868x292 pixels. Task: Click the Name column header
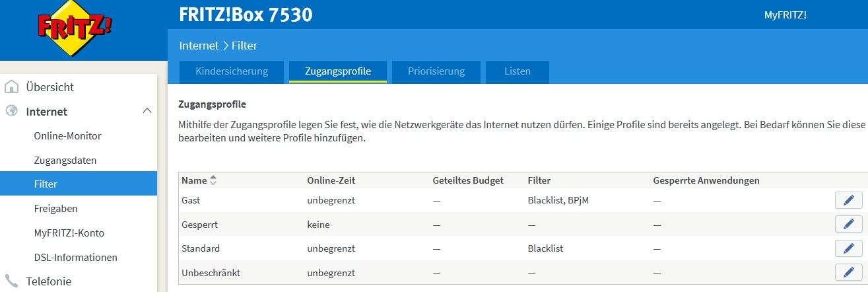(x=194, y=180)
